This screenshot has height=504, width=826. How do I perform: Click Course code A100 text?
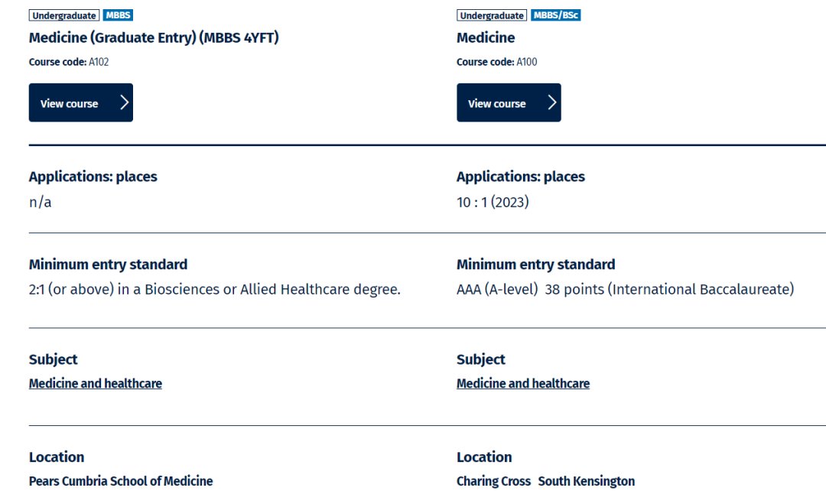pos(497,62)
